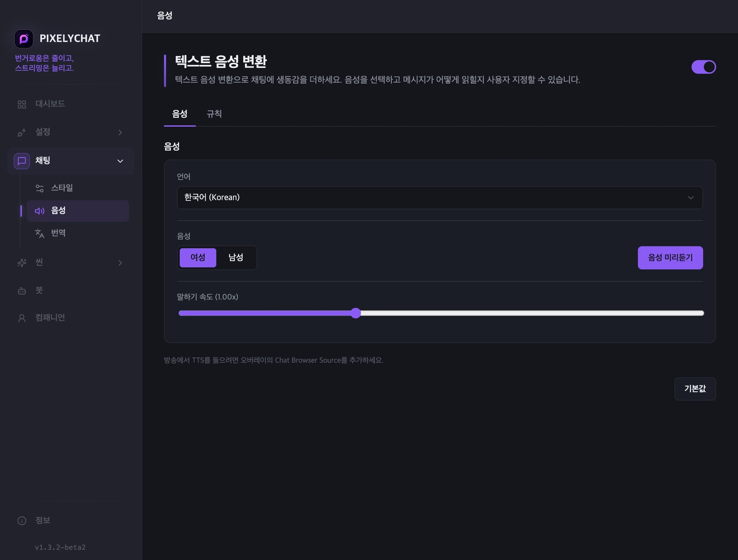
Task: Collapse the 채팅 menu chevron
Action: point(120,161)
